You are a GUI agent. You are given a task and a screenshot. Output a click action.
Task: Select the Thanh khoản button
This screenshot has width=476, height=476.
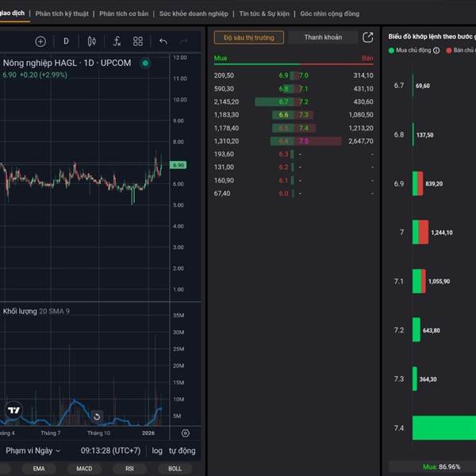coord(323,37)
